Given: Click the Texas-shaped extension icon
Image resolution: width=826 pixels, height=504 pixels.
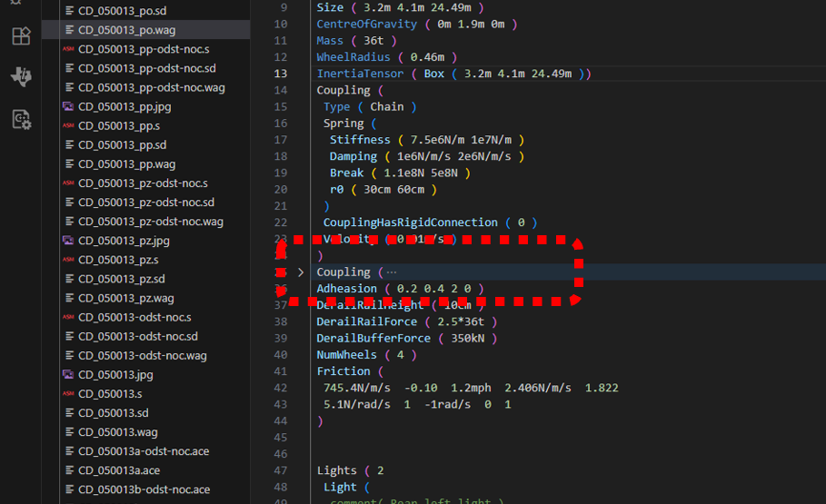Looking at the screenshot, I should (x=21, y=77).
